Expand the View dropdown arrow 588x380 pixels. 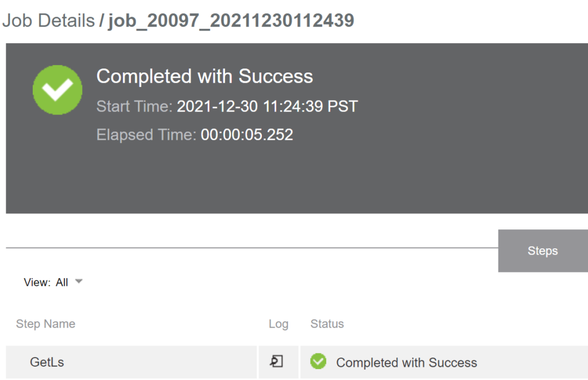(x=79, y=281)
